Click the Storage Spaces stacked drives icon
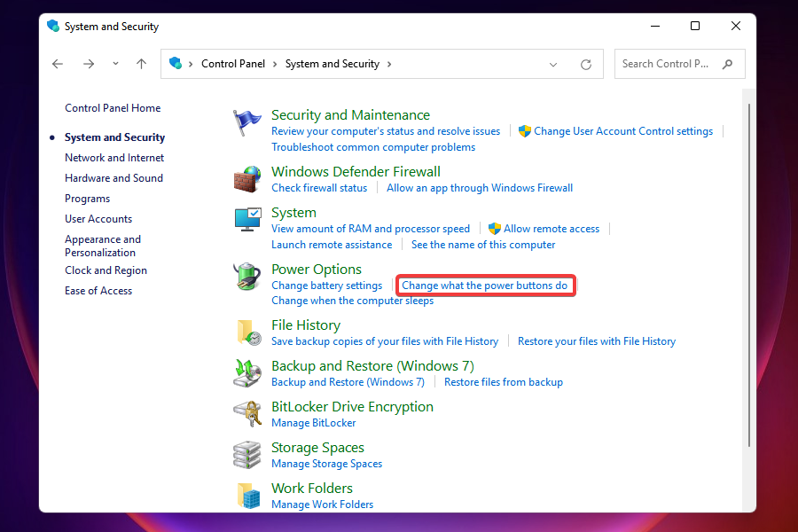798x532 pixels. point(247,455)
